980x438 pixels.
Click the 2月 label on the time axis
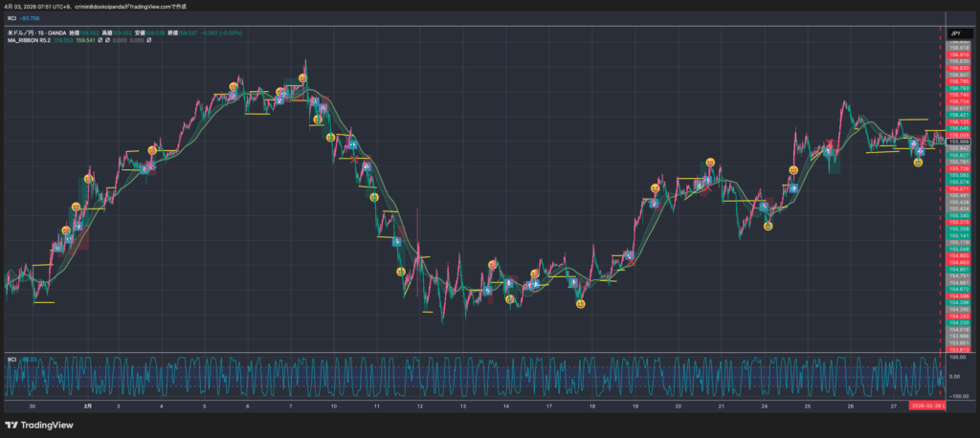point(88,406)
